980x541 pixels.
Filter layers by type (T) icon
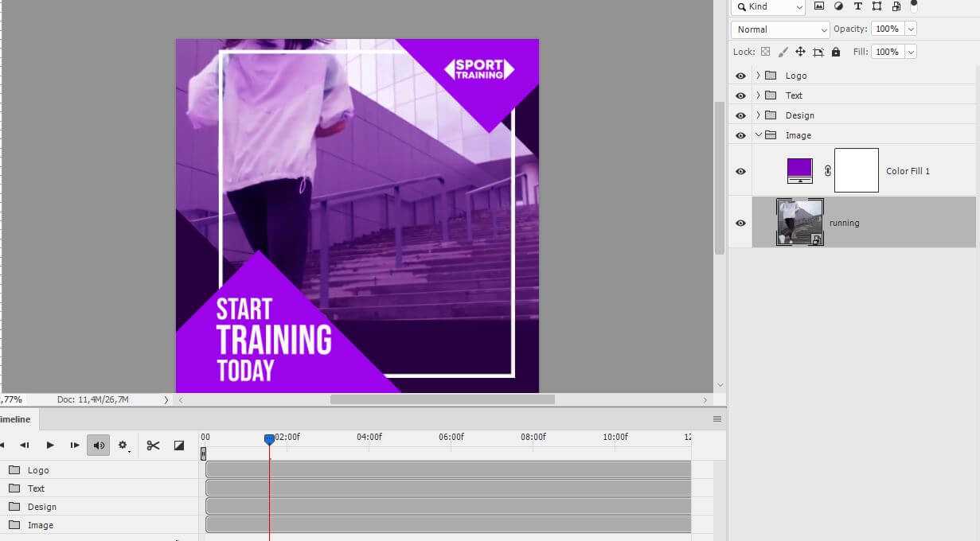(857, 6)
